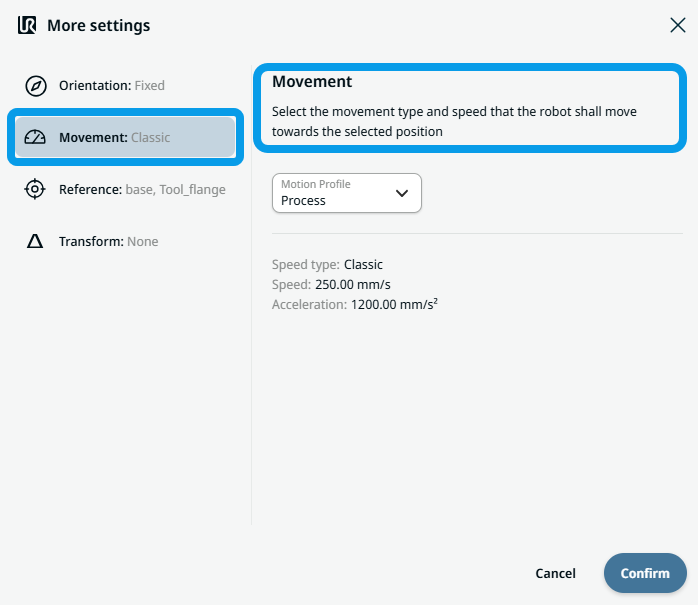Switch to Reference: base, Tool_flange tab
The height and width of the screenshot is (605, 698).
coord(141,189)
